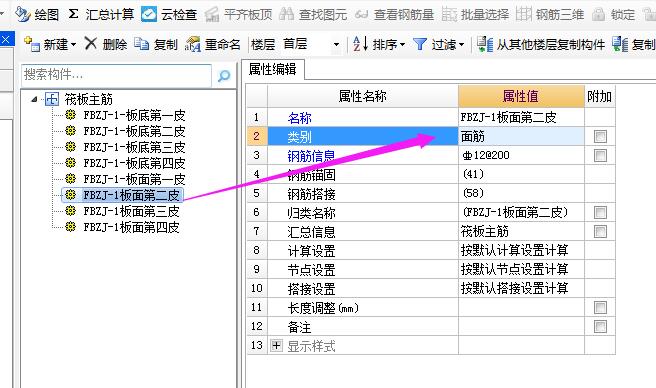Click 查看钢筋量 view rebar quantity

coord(395,15)
